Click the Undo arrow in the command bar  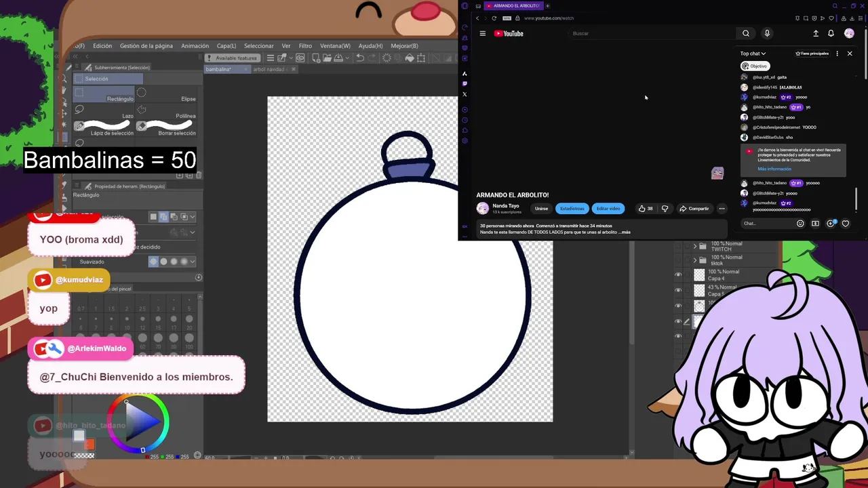click(360, 58)
